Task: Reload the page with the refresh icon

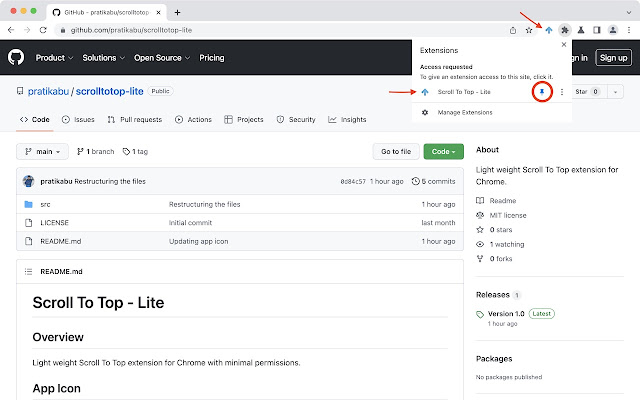Action: coord(43,30)
